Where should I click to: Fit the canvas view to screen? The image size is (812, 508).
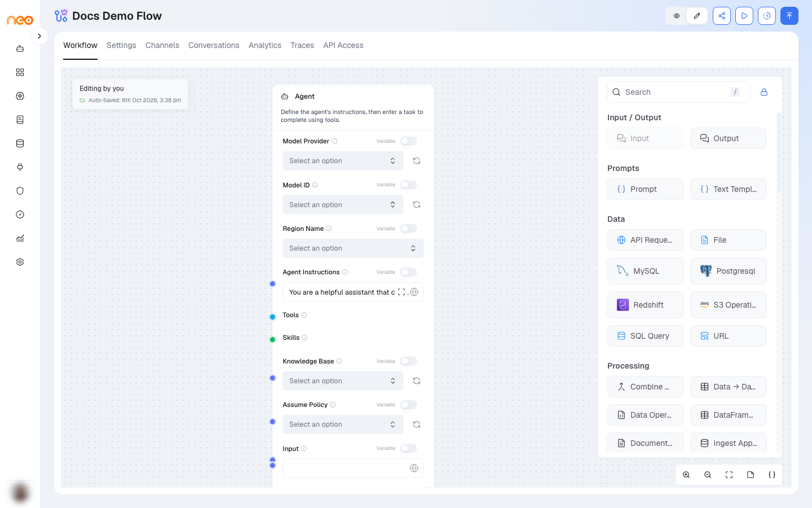coord(729,475)
